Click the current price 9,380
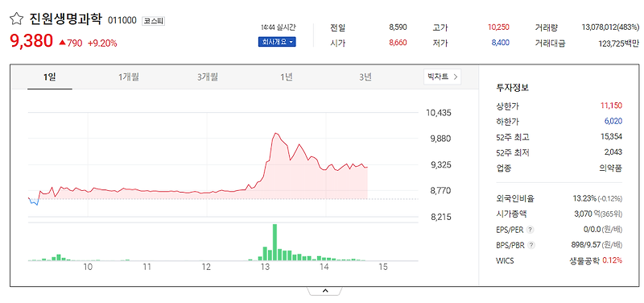The image size is (644, 303). coord(31,41)
